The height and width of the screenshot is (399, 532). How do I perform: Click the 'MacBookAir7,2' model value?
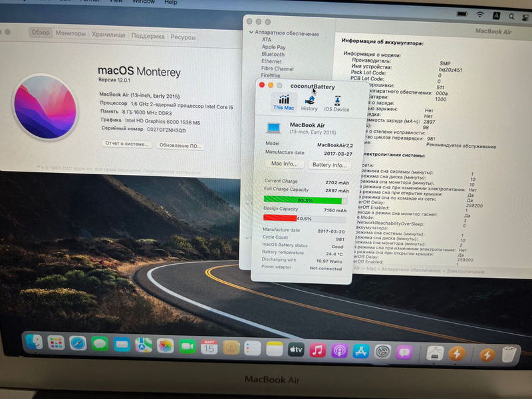pos(335,145)
